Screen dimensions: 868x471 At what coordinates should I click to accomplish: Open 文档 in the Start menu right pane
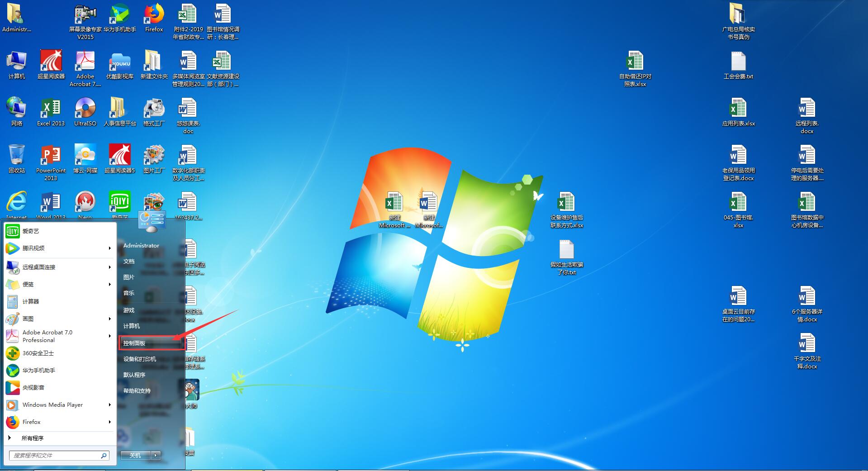[152, 262]
